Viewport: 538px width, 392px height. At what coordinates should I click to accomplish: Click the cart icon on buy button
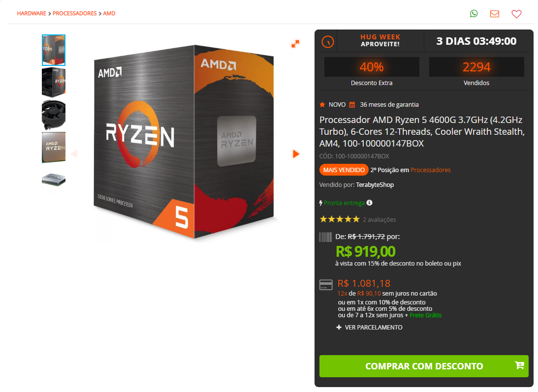pyautogui.click(x=519, y=365)
